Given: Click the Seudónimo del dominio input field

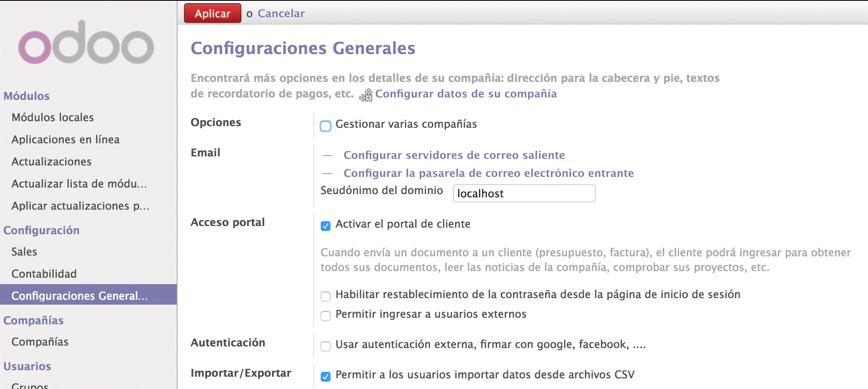Looking at the screenshot, I should (524, 193).
